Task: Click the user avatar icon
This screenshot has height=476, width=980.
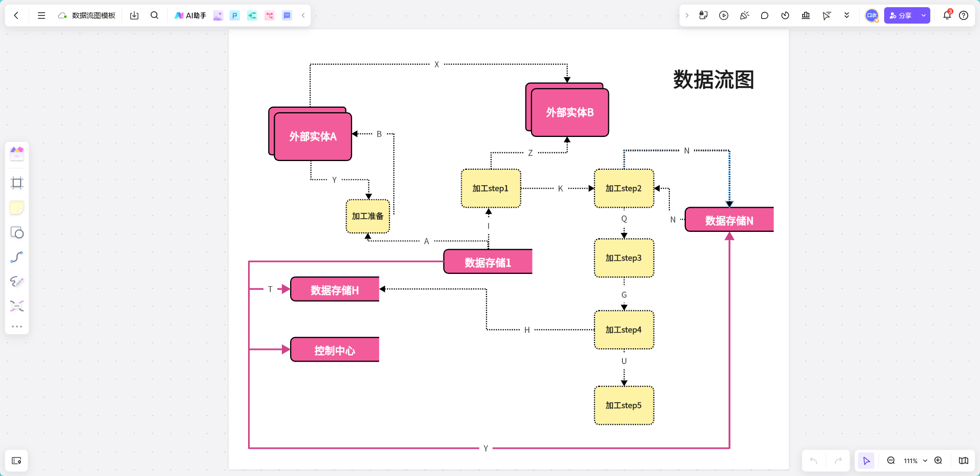Action: coord(872,15)
